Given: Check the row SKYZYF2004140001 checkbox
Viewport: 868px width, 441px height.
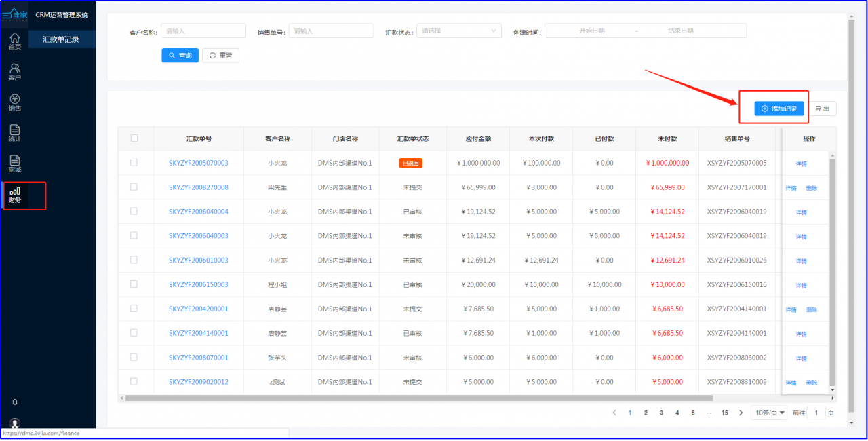Looking at the screenshot, I should click(134, 332).
